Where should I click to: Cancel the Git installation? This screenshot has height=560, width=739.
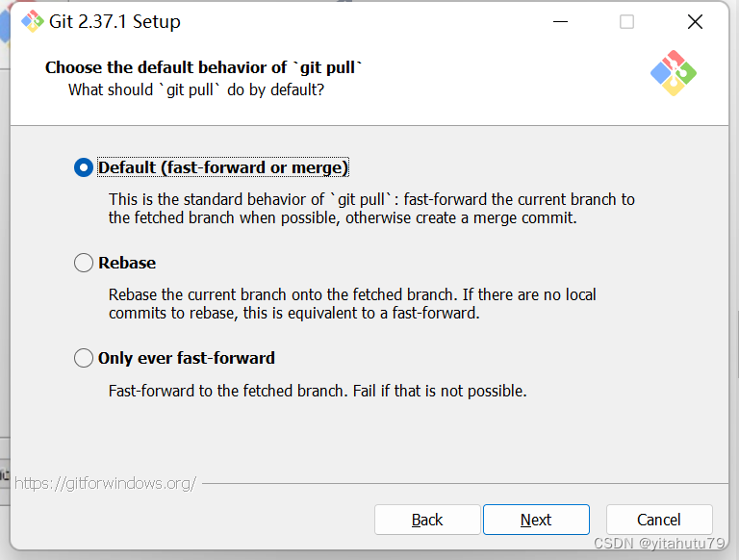[x=659, y=520]
